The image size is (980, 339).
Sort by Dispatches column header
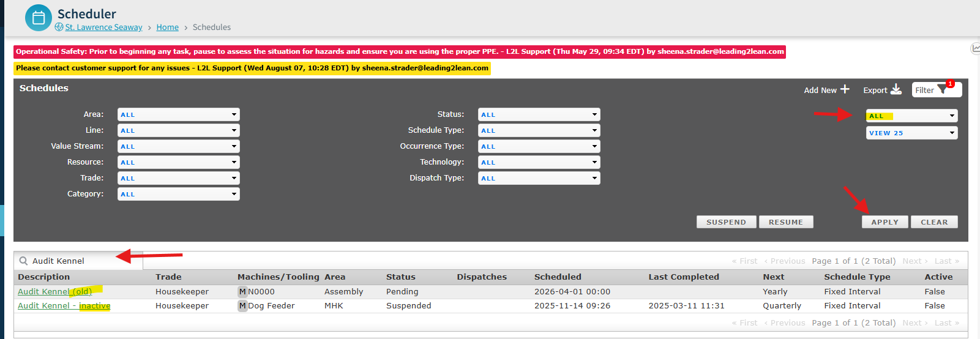tap(482, 277)
